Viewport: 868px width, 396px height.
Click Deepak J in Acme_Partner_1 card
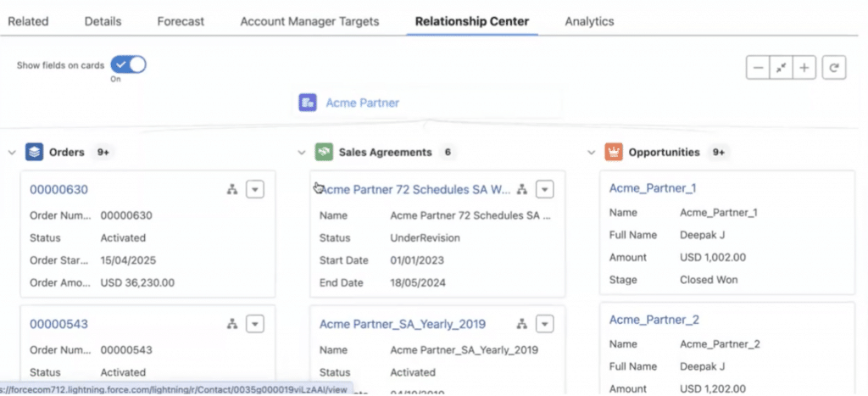coord(702,235)
